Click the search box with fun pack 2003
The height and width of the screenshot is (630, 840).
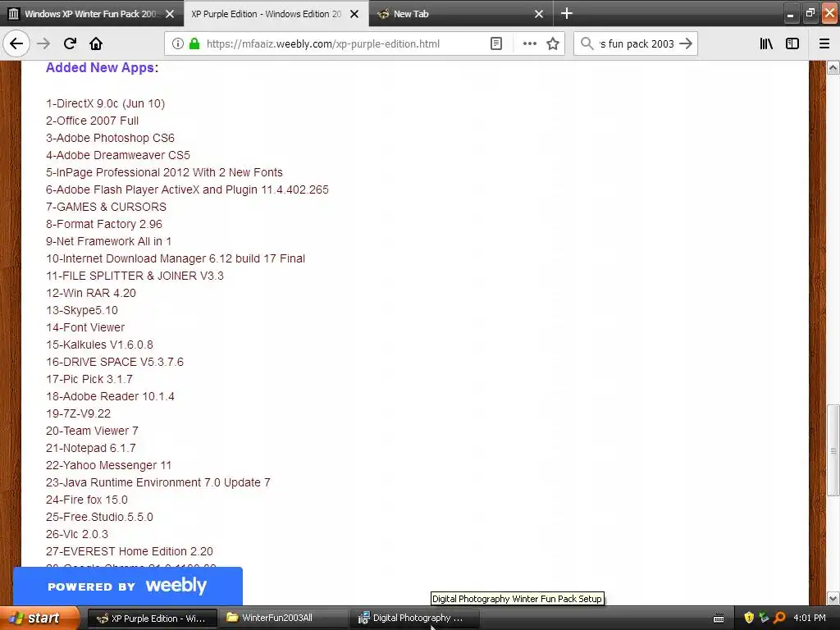(x=637, y=44)
